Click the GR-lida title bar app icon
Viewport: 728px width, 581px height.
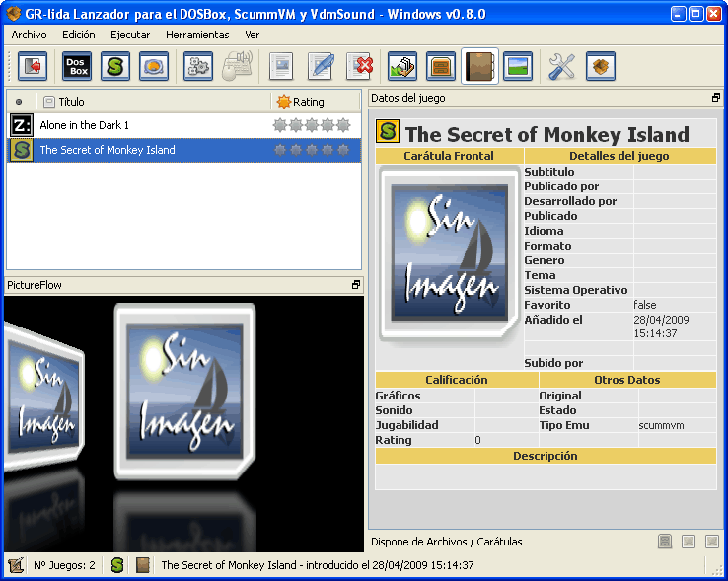coord(14,14)
